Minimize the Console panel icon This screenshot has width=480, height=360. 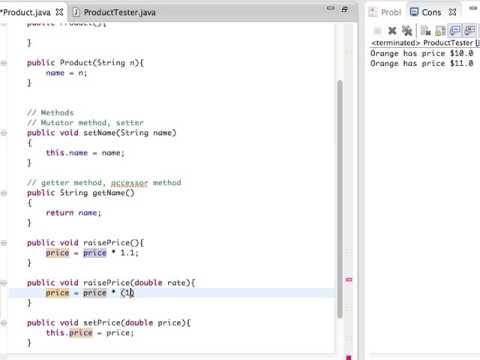pyautogui.click(x=473, y=8)
